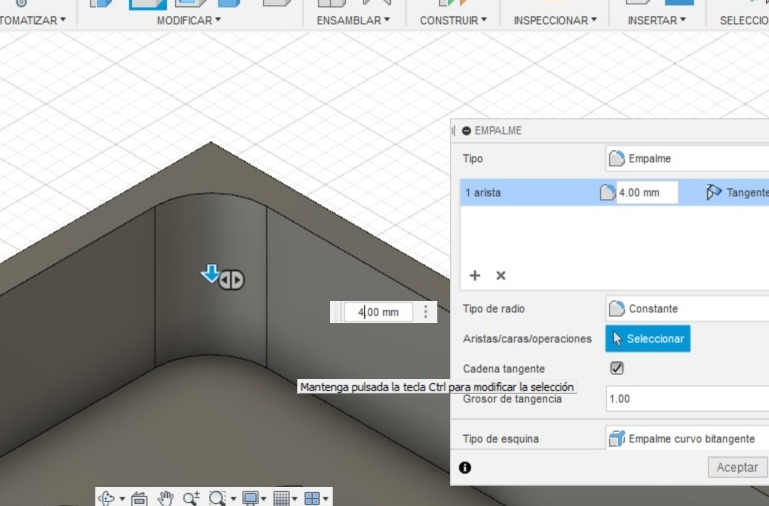Image resolution: width=769 pixels, height=506 pixels.
Task: Remove selection set with the X icon
Action: (x=501, y=276)
